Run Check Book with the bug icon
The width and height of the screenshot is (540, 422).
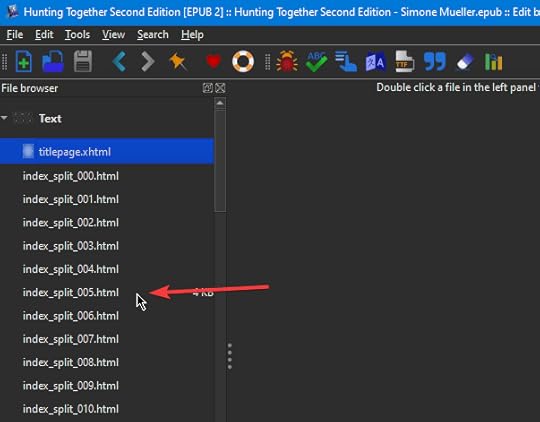(x=287, y=62)
